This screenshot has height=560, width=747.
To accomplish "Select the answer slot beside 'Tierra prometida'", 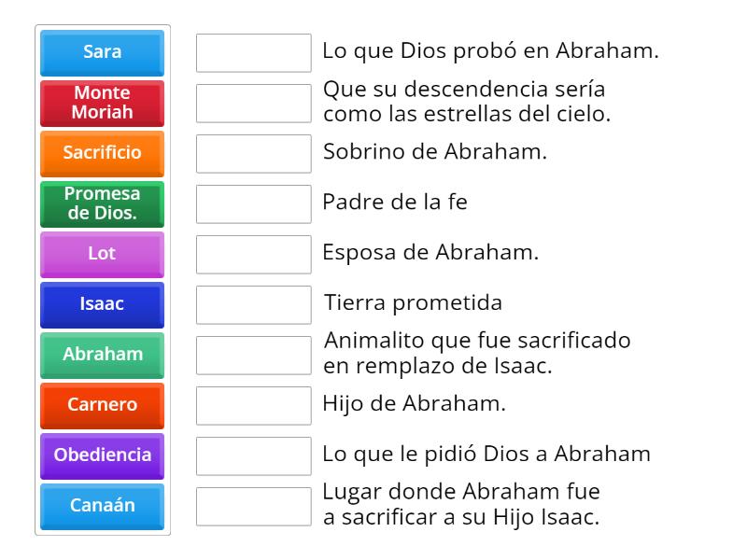I will 254,305.
